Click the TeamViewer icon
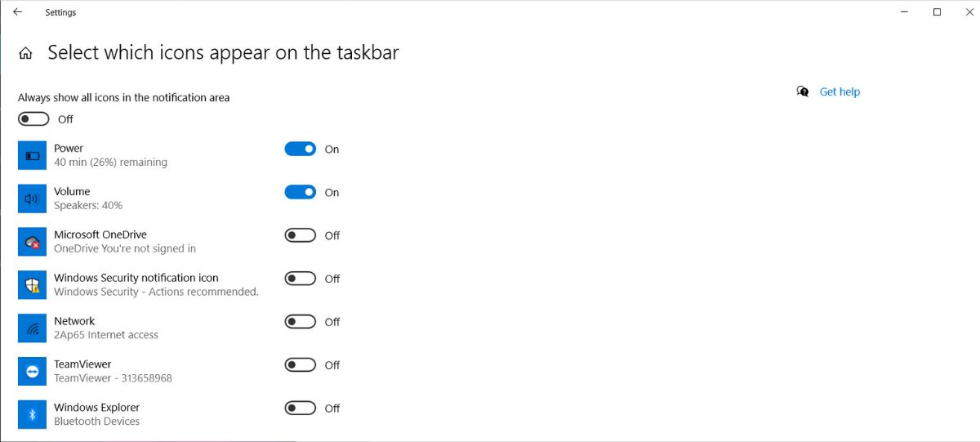This screenshot has height=442, width=980. (33, 372)
